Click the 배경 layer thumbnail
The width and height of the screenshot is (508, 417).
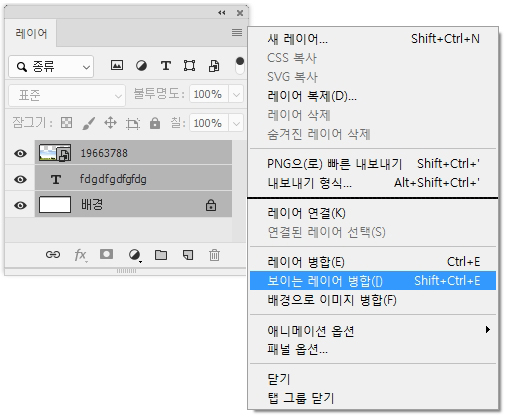pos(55,204)
